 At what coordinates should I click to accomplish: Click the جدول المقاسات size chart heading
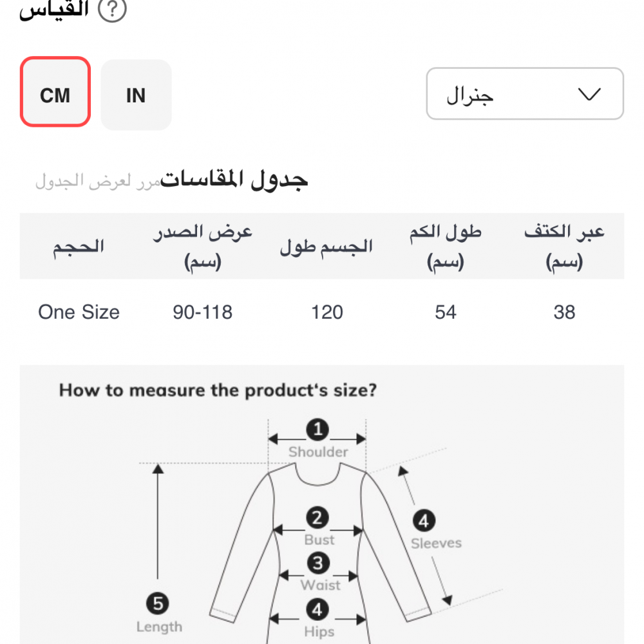234,180
